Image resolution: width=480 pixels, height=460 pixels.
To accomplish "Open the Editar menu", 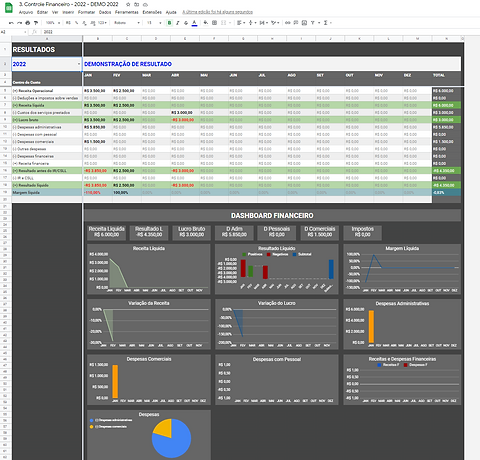I will pyautogui.click(x=42, y=12).
